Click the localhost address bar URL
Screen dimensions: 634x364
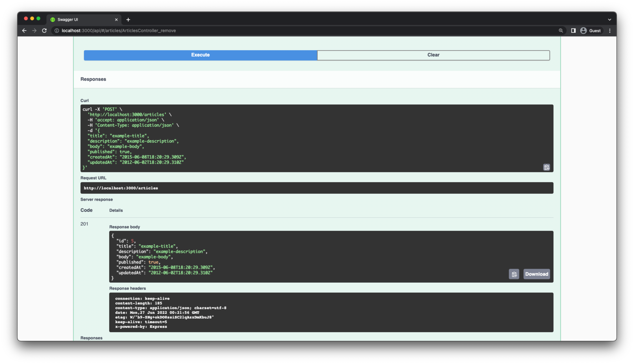click(119, 31)
